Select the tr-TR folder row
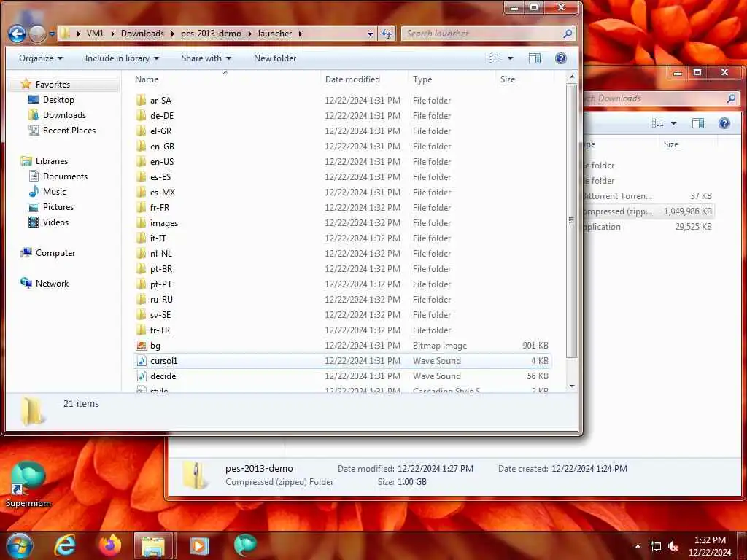The height and width of the screenshot is (560, 747). 342,330
